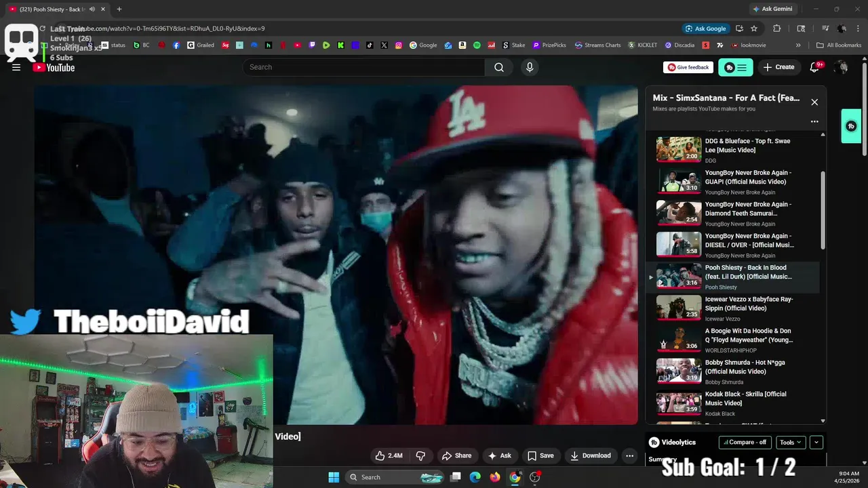Open Windows Start menu

334,477
